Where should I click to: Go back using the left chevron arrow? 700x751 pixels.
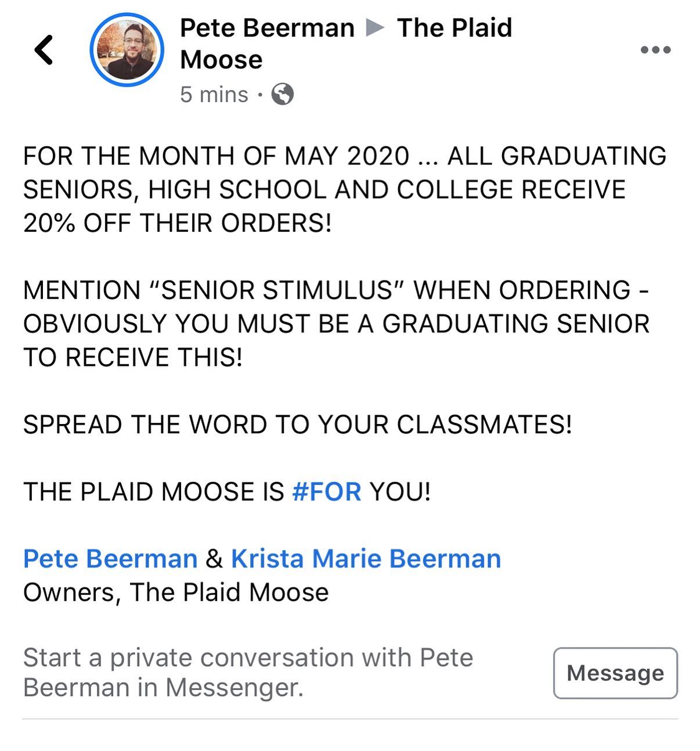44,50
